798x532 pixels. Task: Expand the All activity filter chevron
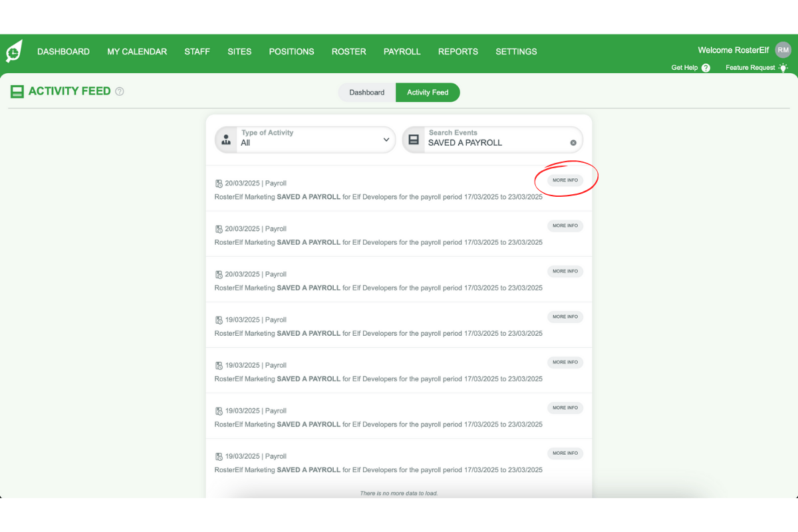pos(386,140)
